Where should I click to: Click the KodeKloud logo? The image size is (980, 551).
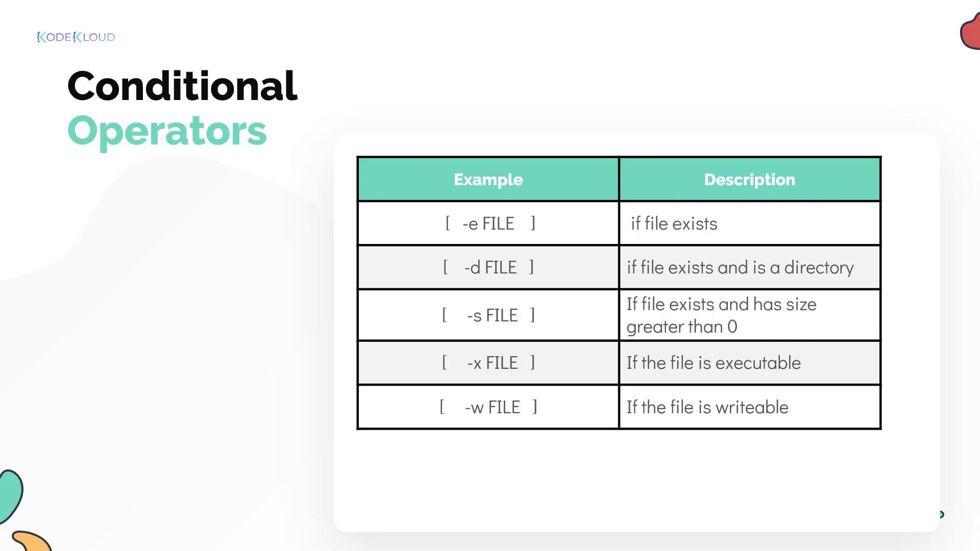[x=76, y=37]
